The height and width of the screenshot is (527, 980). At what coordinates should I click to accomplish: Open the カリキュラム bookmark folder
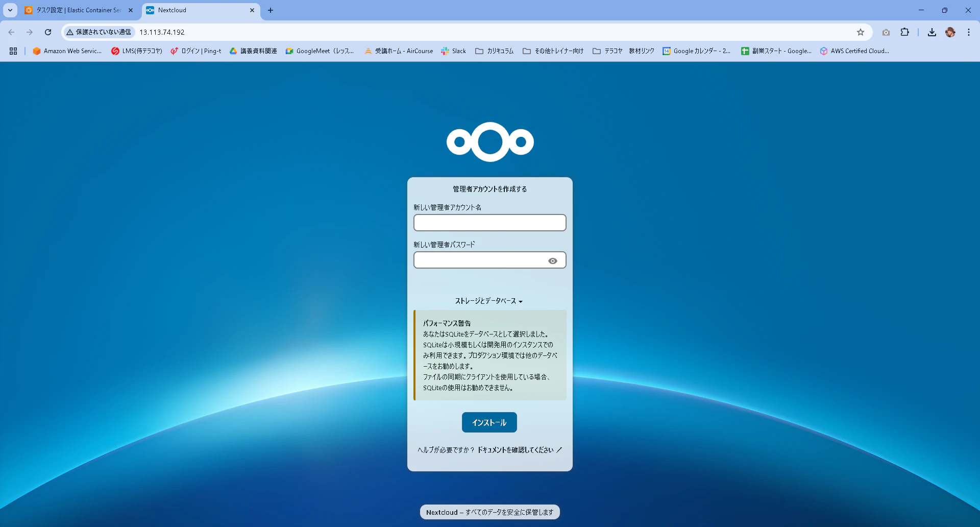[x=494, y=51]
